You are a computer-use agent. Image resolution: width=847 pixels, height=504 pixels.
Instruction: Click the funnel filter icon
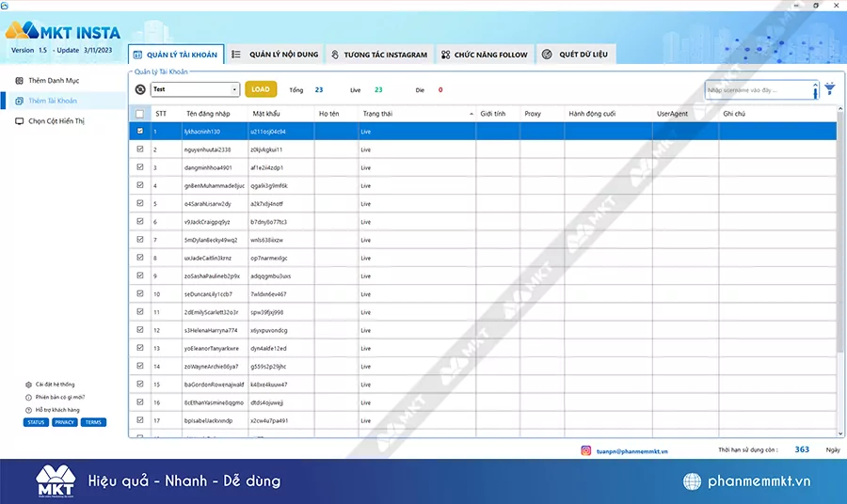pos(829,89)
